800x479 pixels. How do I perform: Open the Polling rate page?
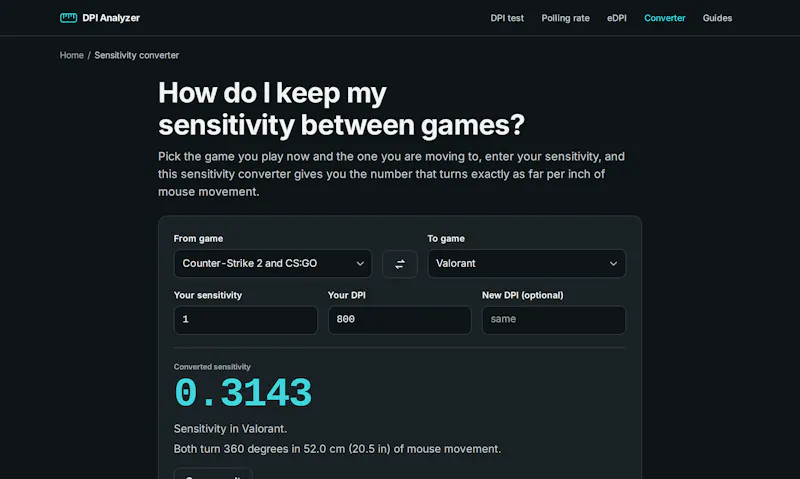tap(565, 18)
